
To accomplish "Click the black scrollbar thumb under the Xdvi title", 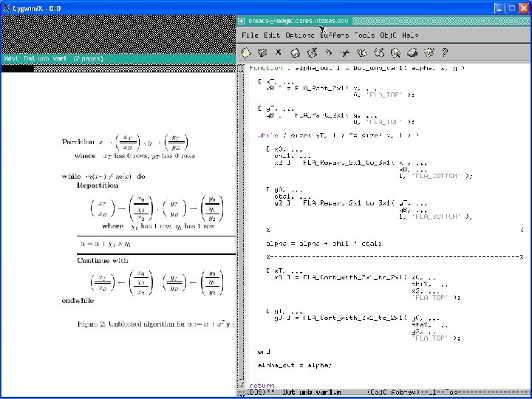I will tap(17, 69).
